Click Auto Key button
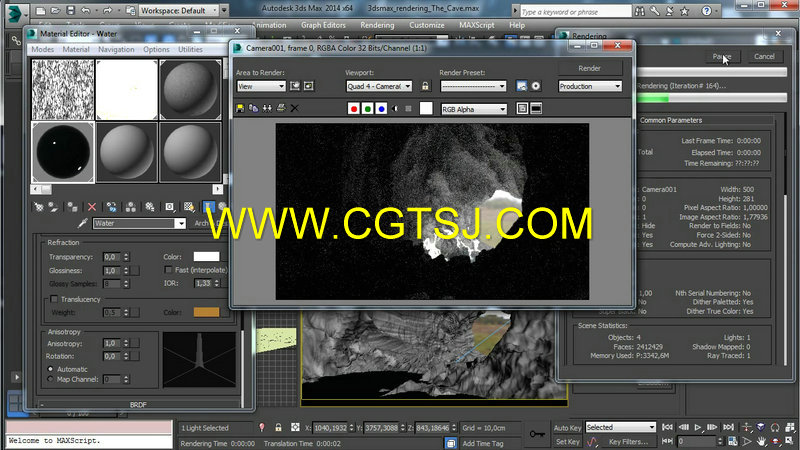Screen dimensions: 800x450 567,428
